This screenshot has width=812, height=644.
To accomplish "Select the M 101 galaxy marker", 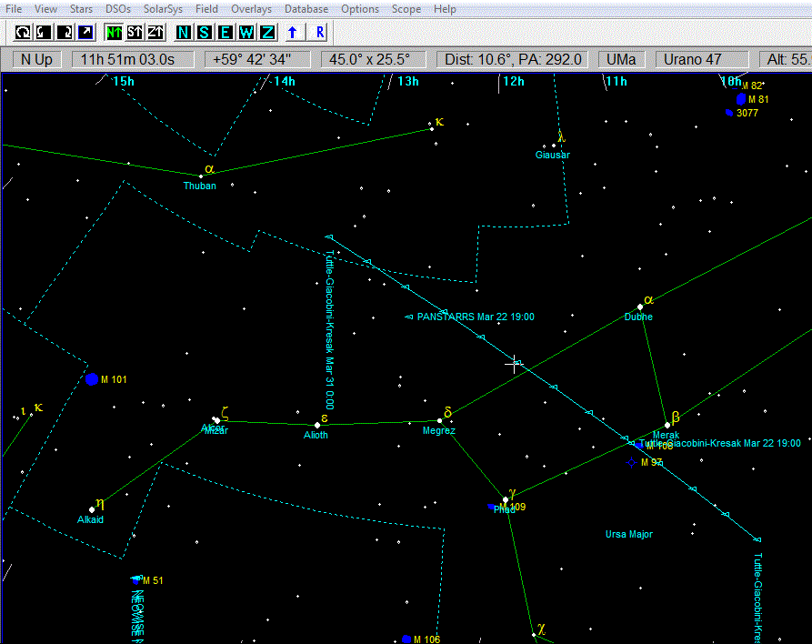I will click(92, 379).
